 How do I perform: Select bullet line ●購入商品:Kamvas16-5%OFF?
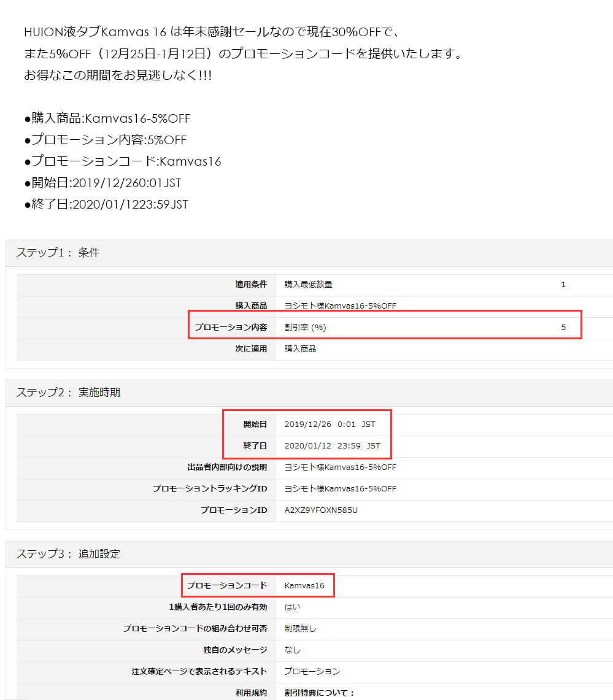107,118
